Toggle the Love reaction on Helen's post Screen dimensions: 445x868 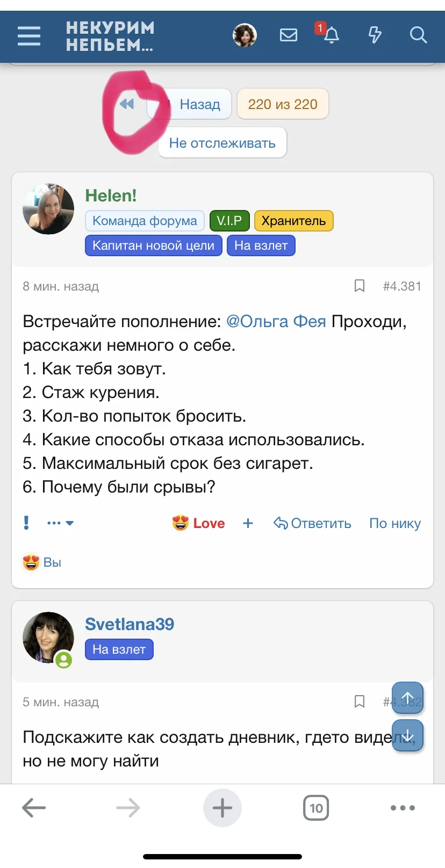coord(199,523)
